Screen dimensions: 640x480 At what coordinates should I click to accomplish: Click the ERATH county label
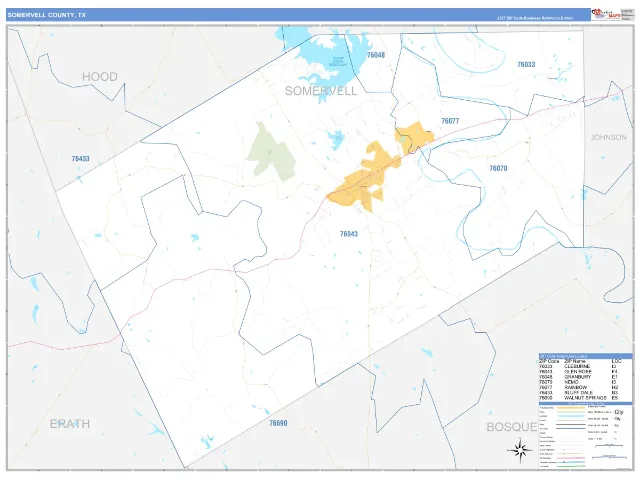70,424
